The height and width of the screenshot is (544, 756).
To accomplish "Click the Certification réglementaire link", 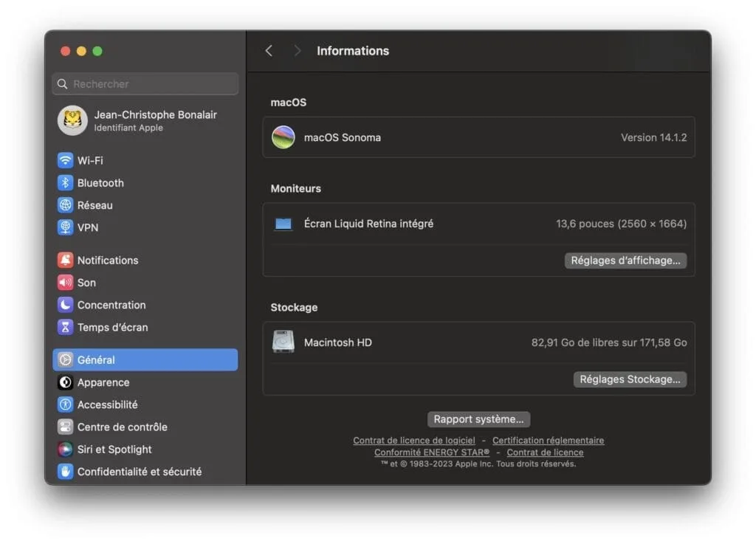I will coord(547,440).
